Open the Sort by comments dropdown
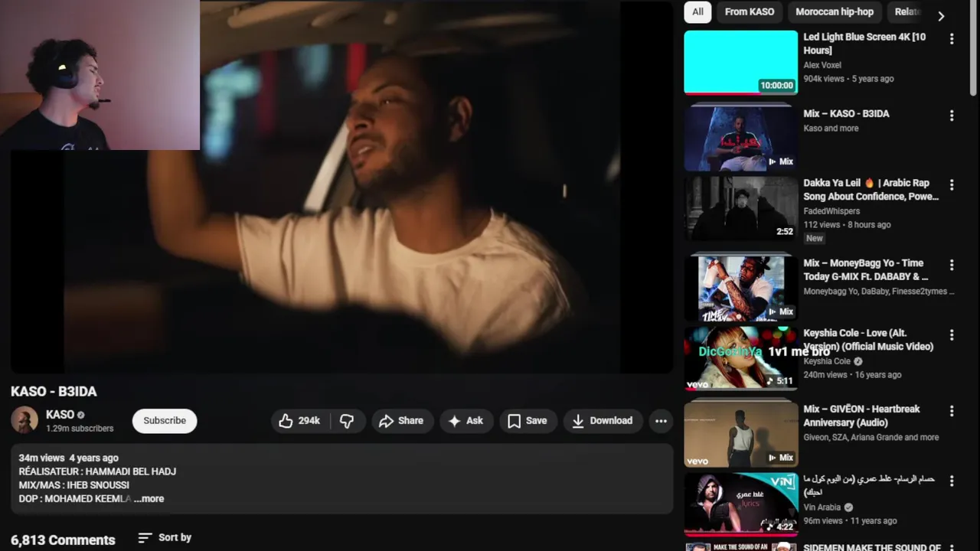Screen dimensions: 980x551 [x=165, y=538]
